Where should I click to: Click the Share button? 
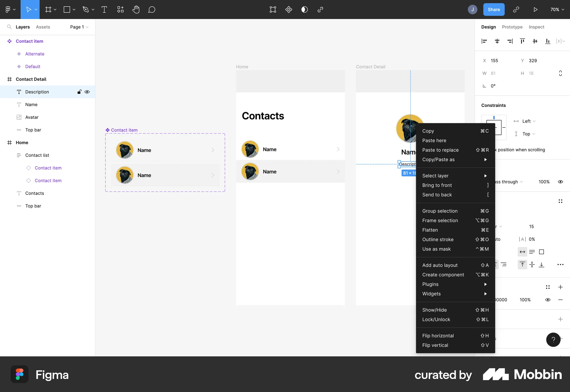(494, 9)
